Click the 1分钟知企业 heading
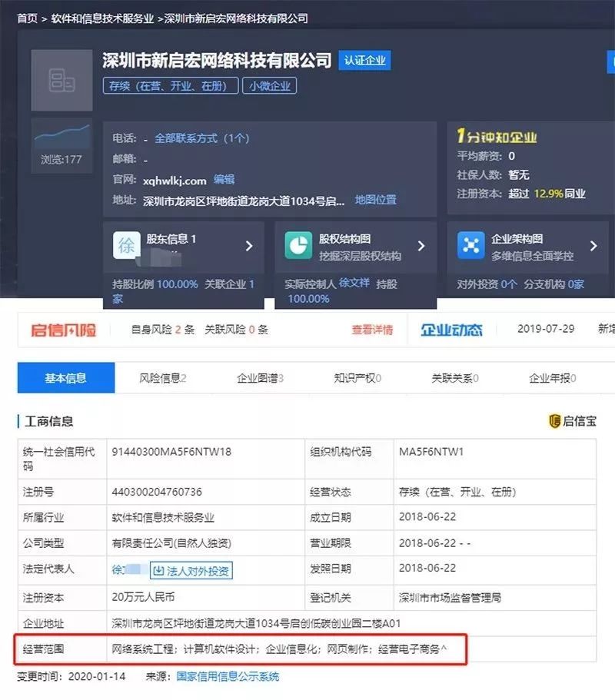 [497, 136]
